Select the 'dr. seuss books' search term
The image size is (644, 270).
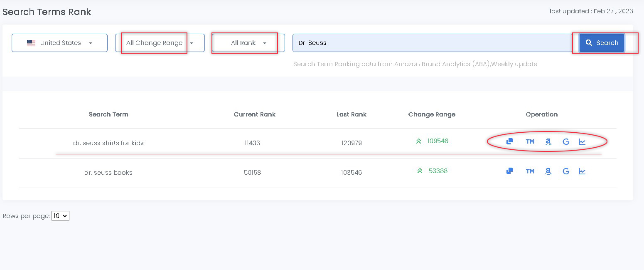pyautogui.click(x=108, y=173)
